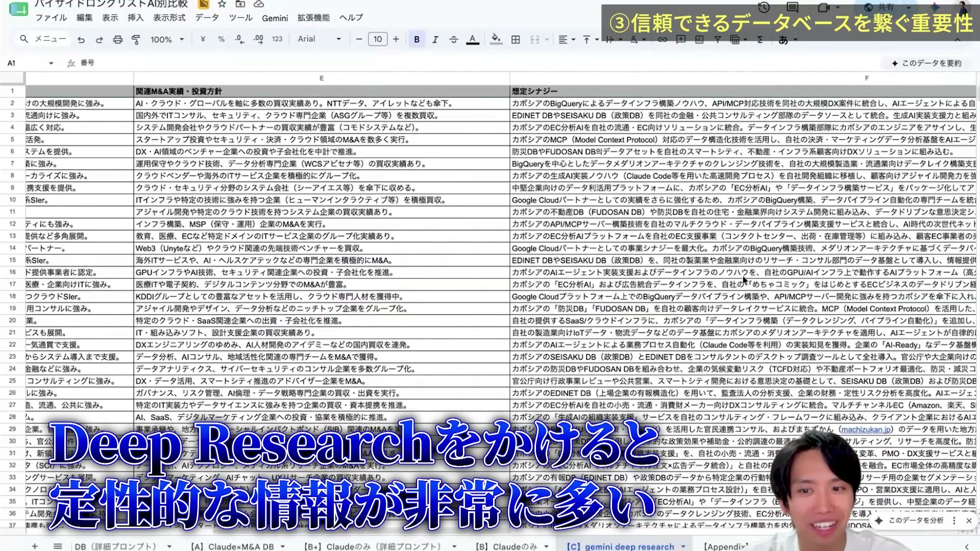Add a new sheet with plus icon
980x551 pixels.
[x=35, y=546]
